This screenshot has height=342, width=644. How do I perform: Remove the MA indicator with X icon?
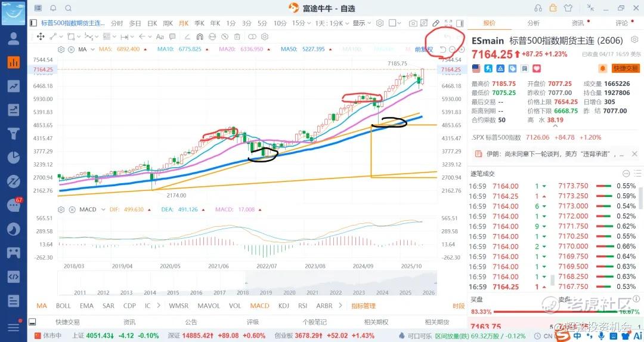point(71,50)
